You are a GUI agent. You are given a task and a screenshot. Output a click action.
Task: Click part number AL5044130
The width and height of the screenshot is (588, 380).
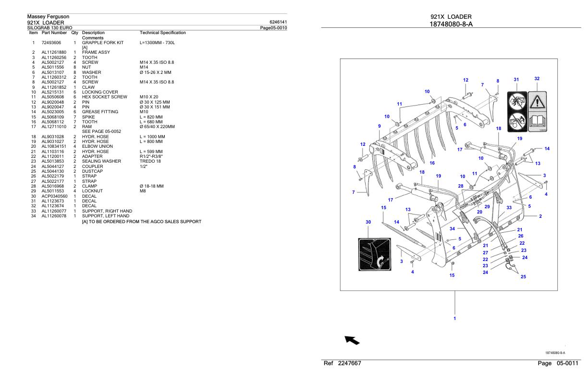[52, 171]
